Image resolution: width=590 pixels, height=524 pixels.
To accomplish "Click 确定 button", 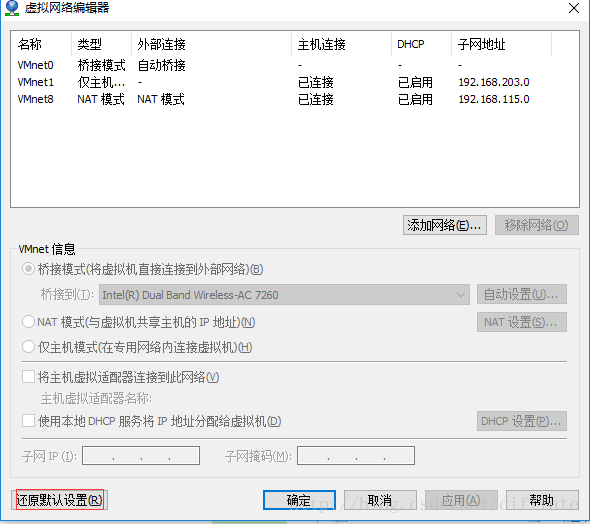I will click(x=299, y=500).
